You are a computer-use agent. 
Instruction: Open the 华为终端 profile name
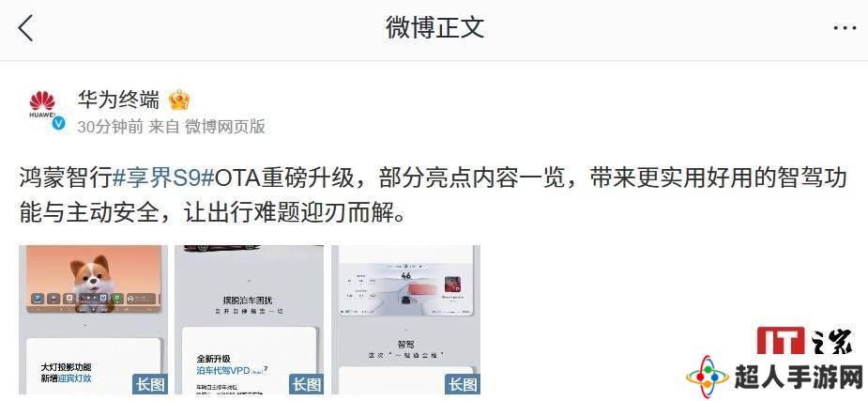(x=118, y=100)
